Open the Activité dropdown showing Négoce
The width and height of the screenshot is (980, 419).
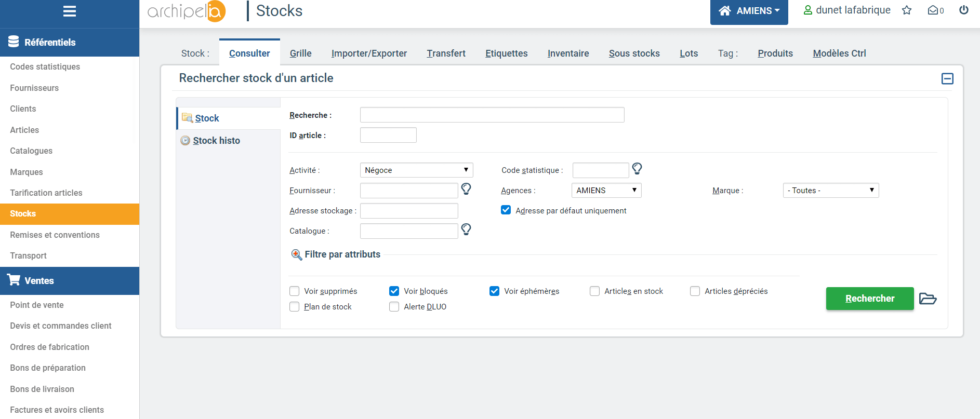[416, 170]
